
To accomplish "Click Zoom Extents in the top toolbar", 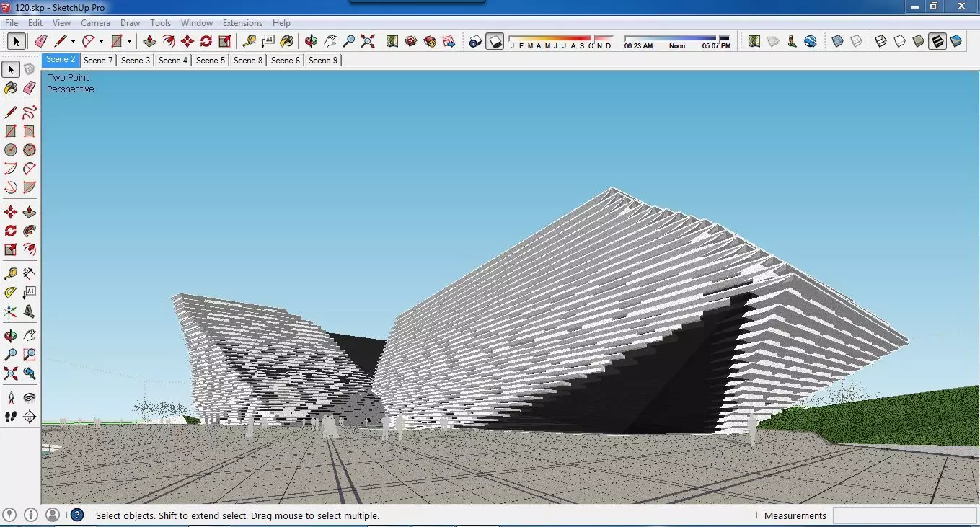I will point(368,41).
